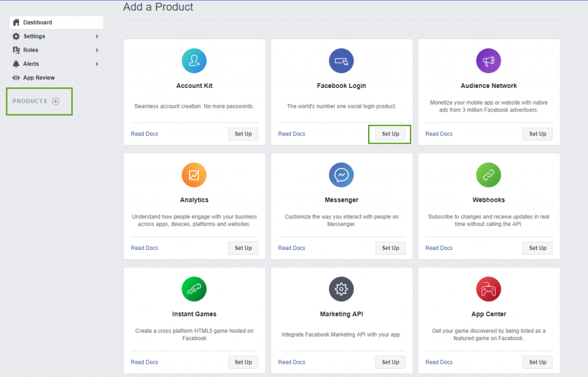Image resolution: width=588 pixels, height=377 pixels.
Task: Click 'Integrate Facebook Marketing API with your app.' text
Action: coord(341,334)
